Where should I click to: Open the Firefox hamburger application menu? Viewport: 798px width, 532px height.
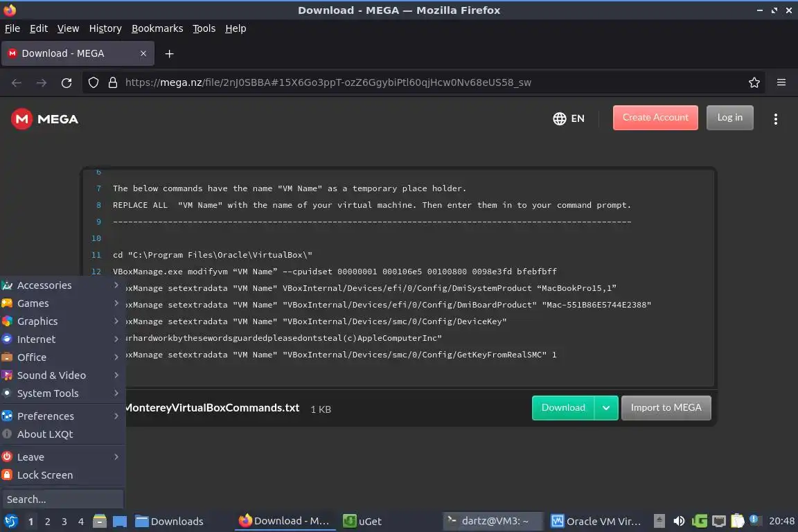pyautogui.click(x=781, y=82)
